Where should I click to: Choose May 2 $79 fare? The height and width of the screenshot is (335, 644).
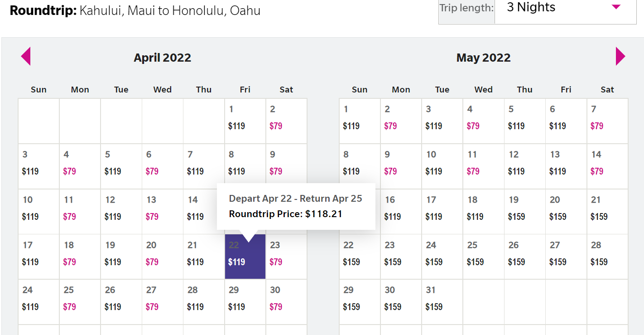click(x=401, y=121)
